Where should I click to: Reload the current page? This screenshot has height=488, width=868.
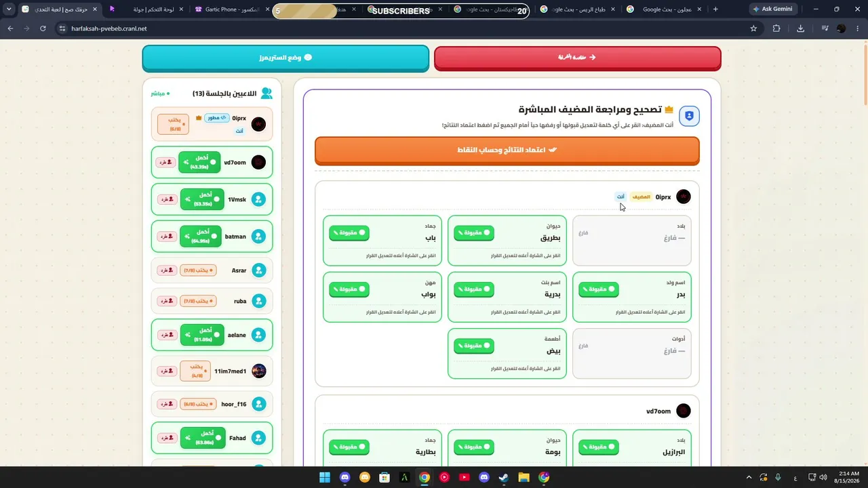43,28
